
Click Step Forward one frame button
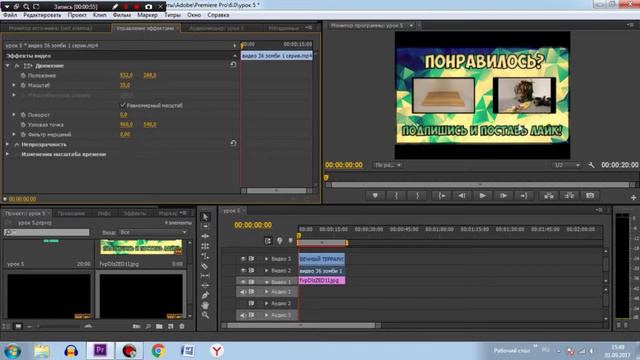[x=504, y=196]
